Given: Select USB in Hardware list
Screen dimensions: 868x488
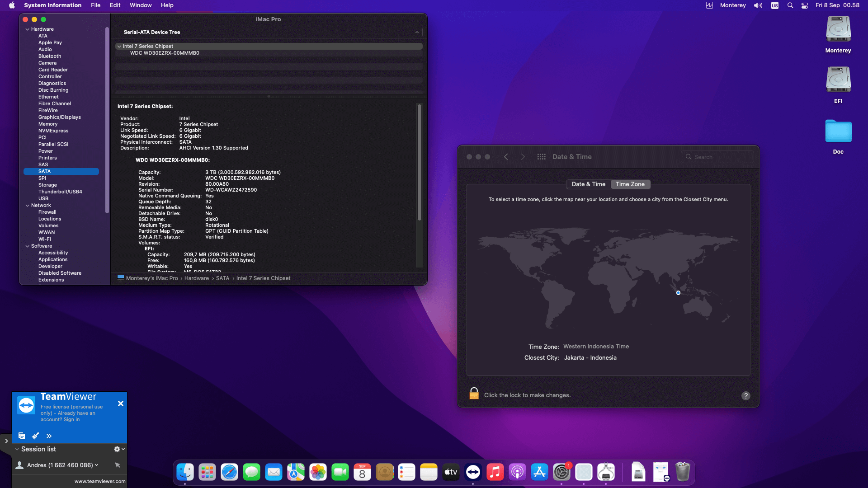Looking at the screenshot, I should 43,199.
